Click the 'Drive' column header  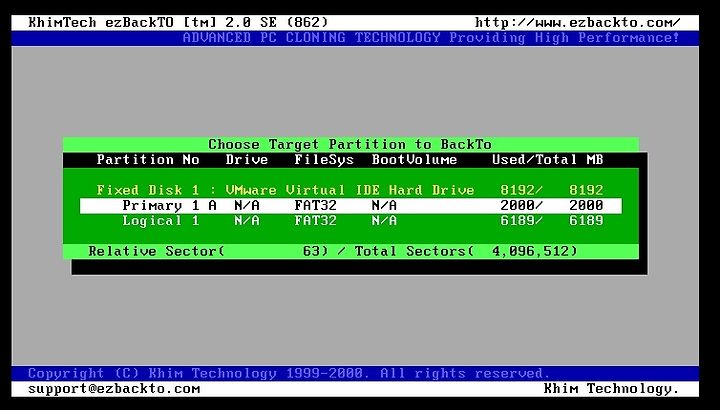click(247, 160)
